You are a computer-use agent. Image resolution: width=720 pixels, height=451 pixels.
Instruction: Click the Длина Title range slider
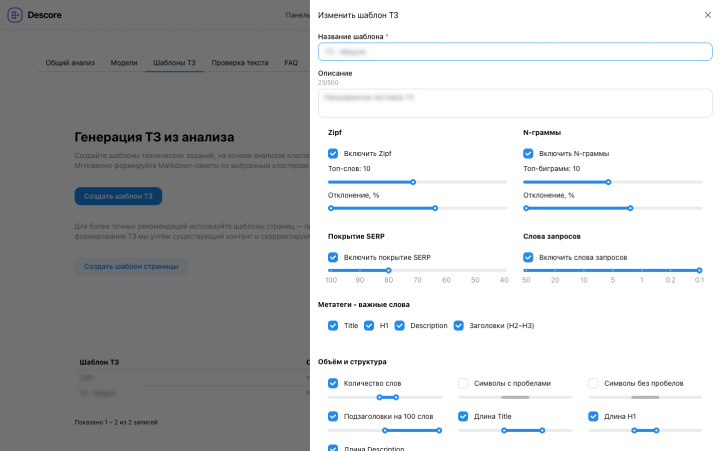click(515, 430)
